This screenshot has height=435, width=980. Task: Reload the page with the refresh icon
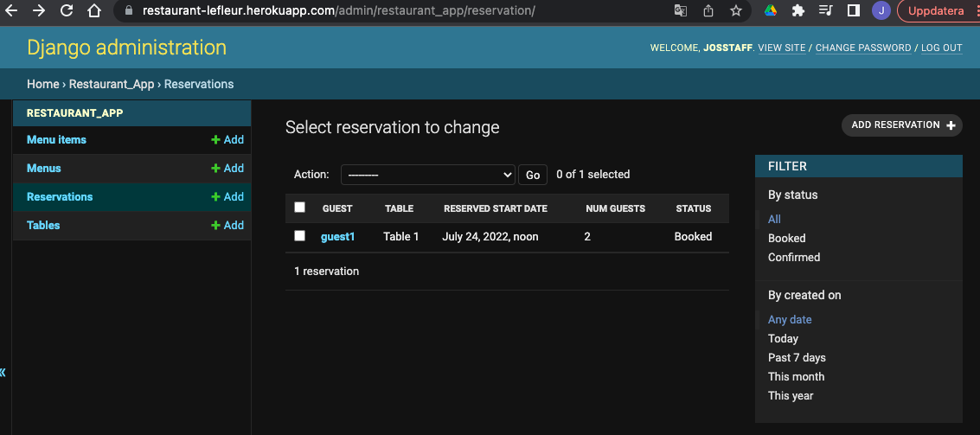67,10
